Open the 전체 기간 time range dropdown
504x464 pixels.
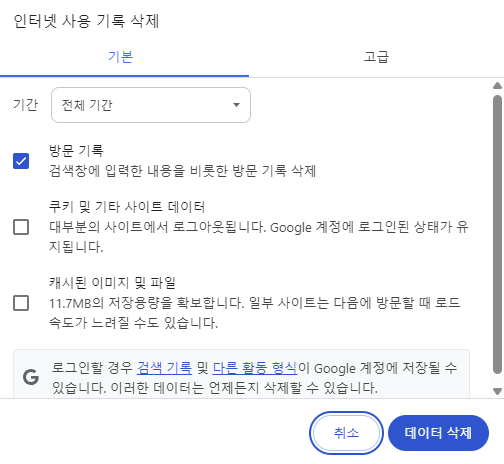(151, 105)
